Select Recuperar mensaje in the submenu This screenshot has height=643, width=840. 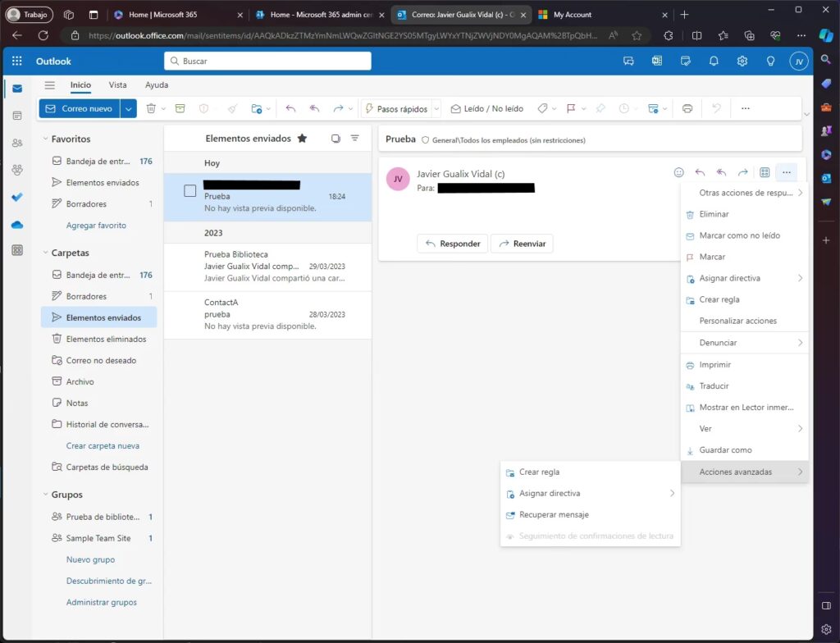click(x=554, y=515)
